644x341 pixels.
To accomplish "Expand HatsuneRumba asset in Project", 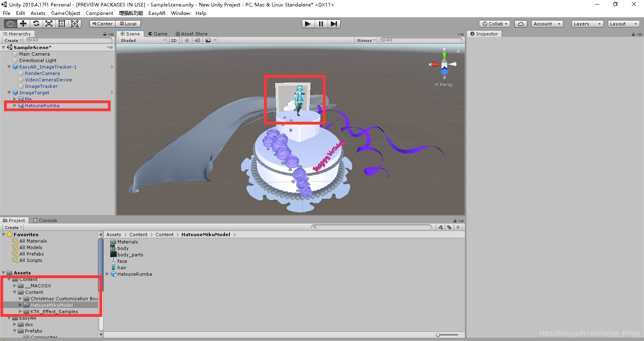I will tap(107, 274).
